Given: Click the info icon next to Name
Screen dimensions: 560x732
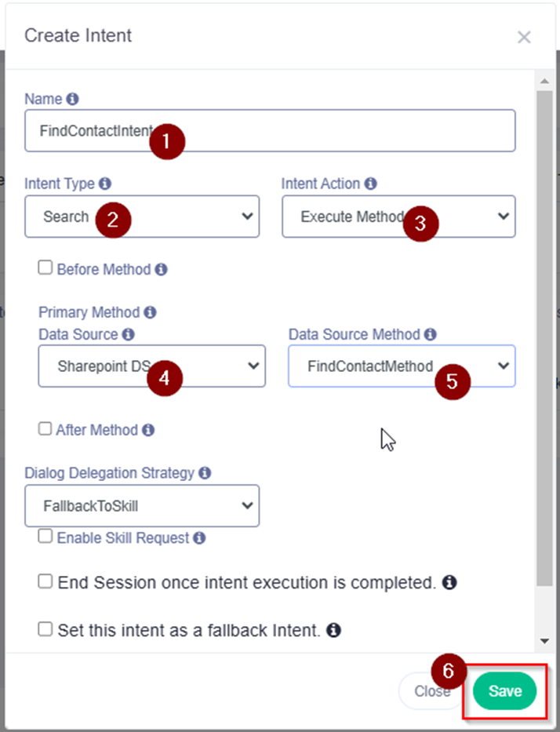Looking at the screenshot, I should point(72,99).
